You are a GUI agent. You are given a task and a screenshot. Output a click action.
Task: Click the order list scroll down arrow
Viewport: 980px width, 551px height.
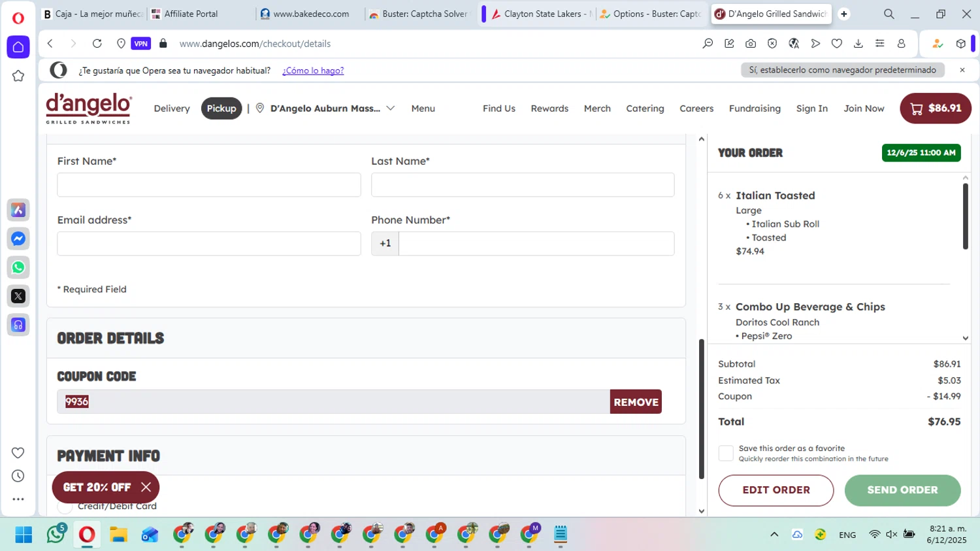click(966, 338)
